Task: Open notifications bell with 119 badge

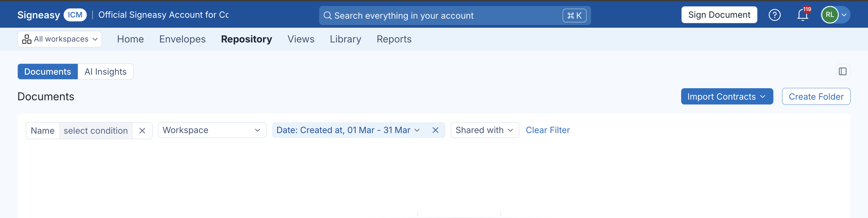Action: 803,14
